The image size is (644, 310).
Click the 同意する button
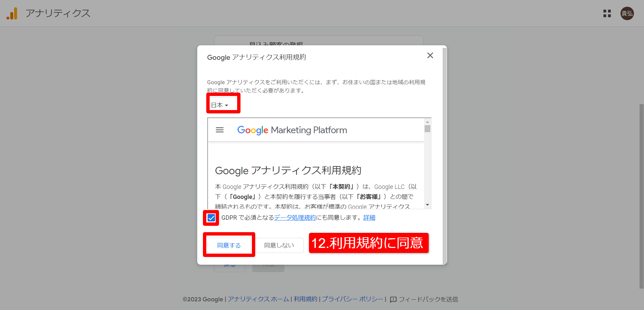coord(229,245)
